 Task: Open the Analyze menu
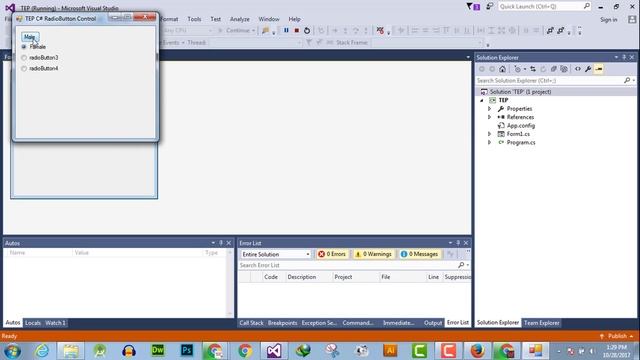[240, 19]
